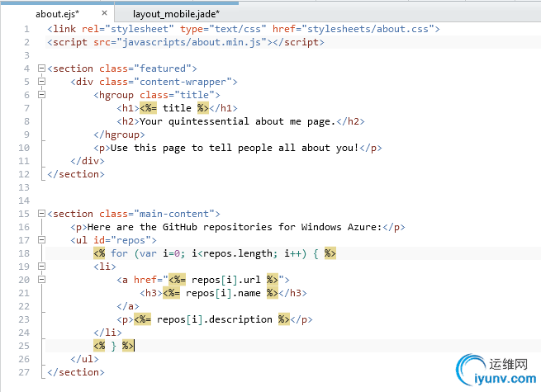Collapse the anchor tag on line 20
The height and width of the screenshot is (392, 541).
pos(41,279)
